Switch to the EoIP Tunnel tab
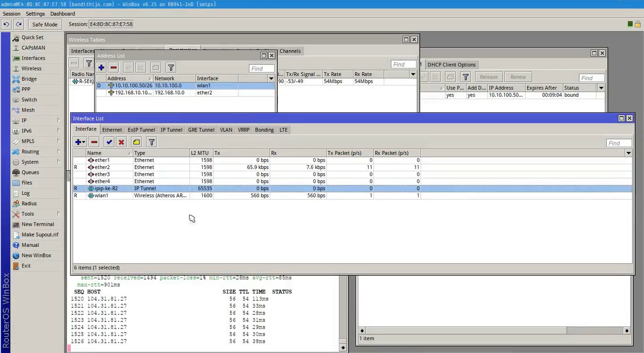This screenshot has width=644, height=353. 141,130
